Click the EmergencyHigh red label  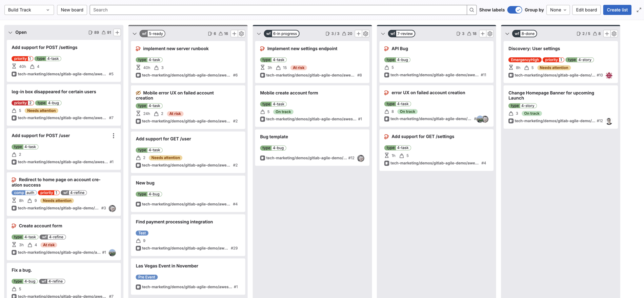524,60
